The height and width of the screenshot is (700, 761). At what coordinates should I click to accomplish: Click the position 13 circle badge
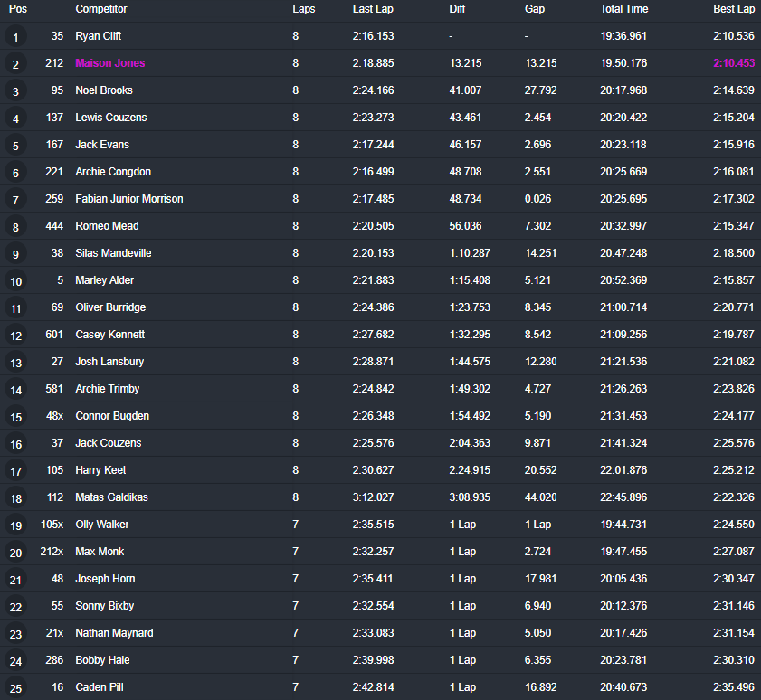click(x=16, y=363)
